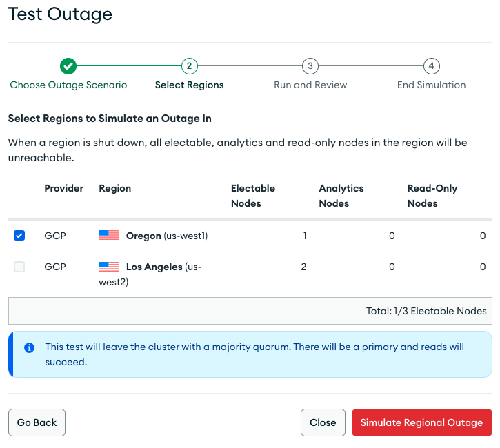
Task: Click the Region column header
Action: pos(115,188)
